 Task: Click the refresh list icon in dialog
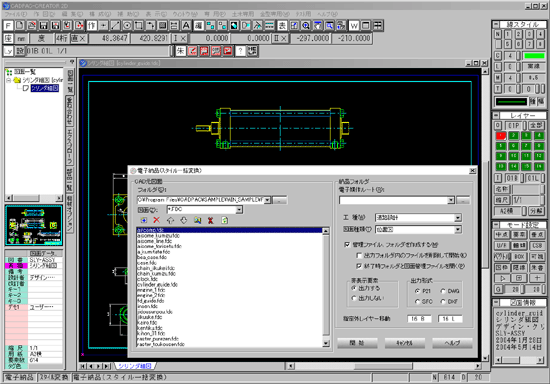point(224,220)
